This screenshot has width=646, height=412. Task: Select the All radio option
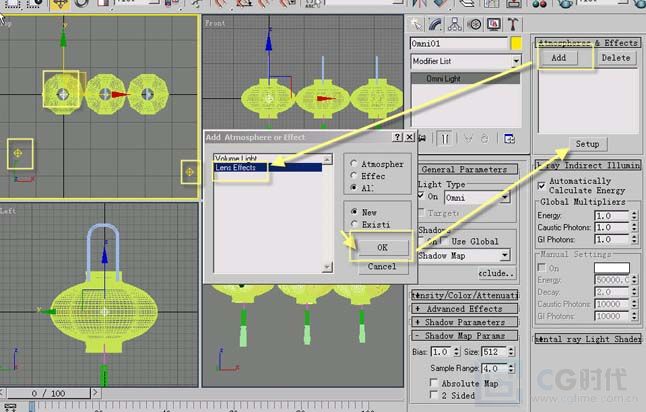tap(353, 187)
